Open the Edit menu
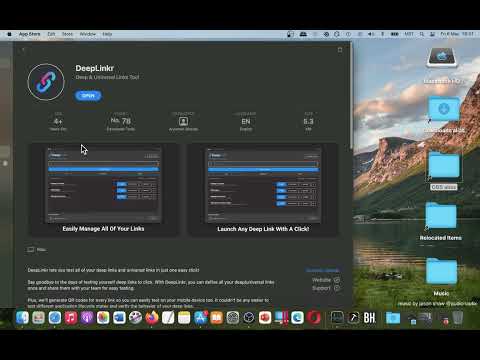This screenshot has height=360, width=480. point(51,34)
